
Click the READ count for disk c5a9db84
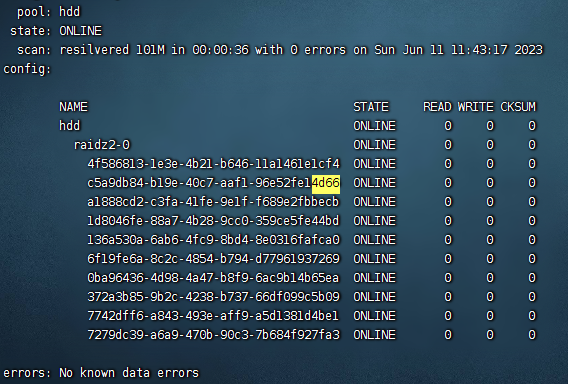(x=448, y=183)
